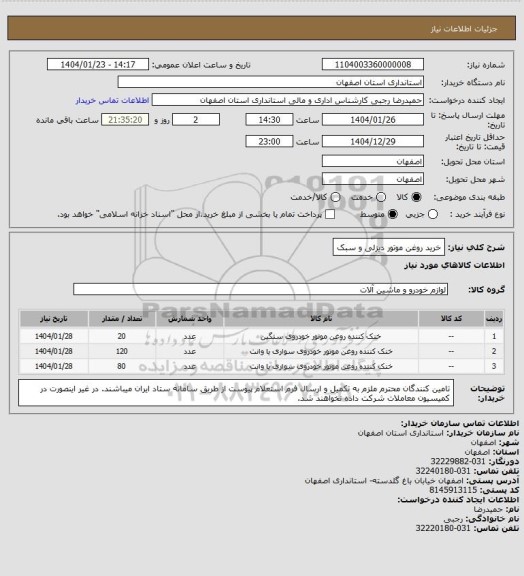Click the announcement date field 1404/01/23 - 14:17

coord(98,64)
